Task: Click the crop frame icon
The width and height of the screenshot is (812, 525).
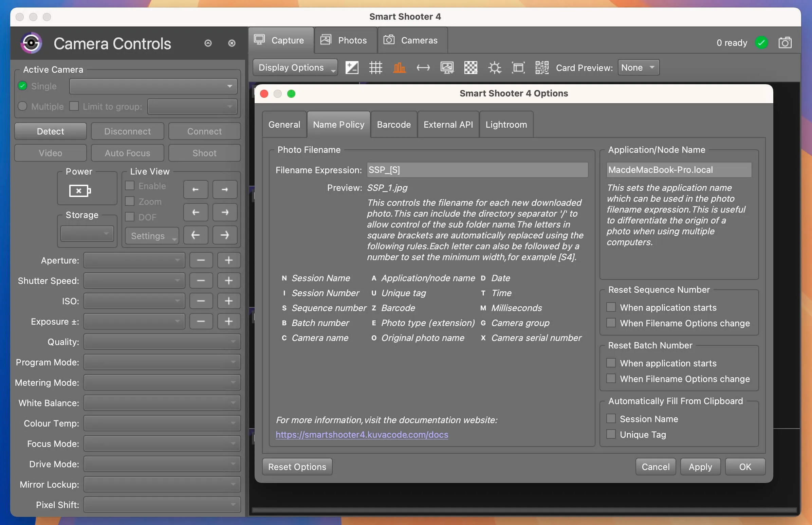Action: tap(518, 68)
